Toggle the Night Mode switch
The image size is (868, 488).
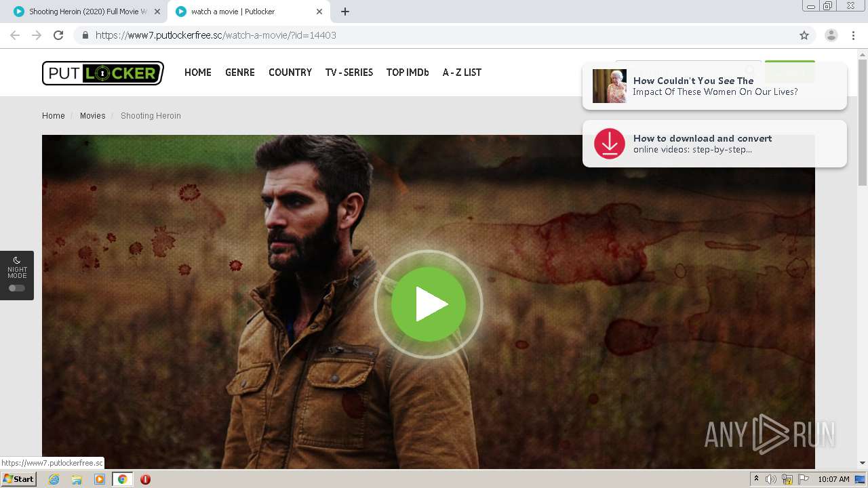point(17,288)
